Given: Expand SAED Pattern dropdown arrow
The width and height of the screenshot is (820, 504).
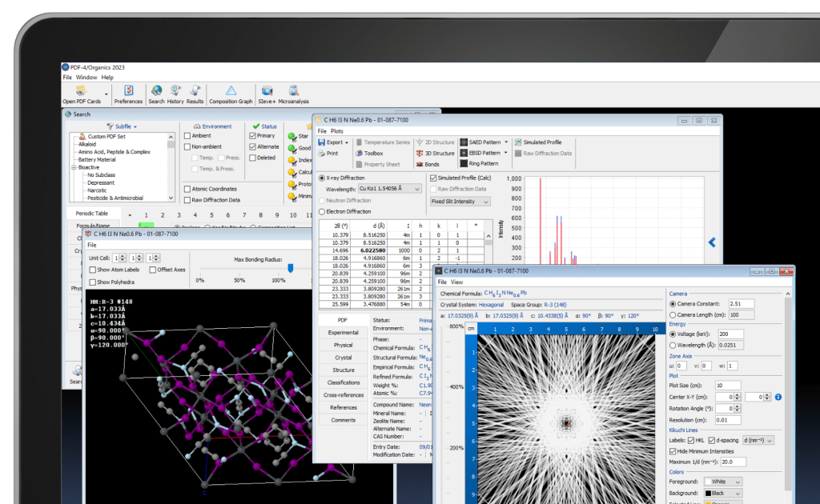Looking at the screenshot, I should tap(506, 142).
